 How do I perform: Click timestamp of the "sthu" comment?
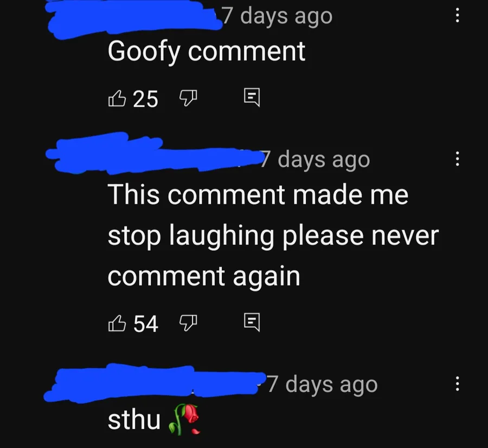tap(323, 385)
